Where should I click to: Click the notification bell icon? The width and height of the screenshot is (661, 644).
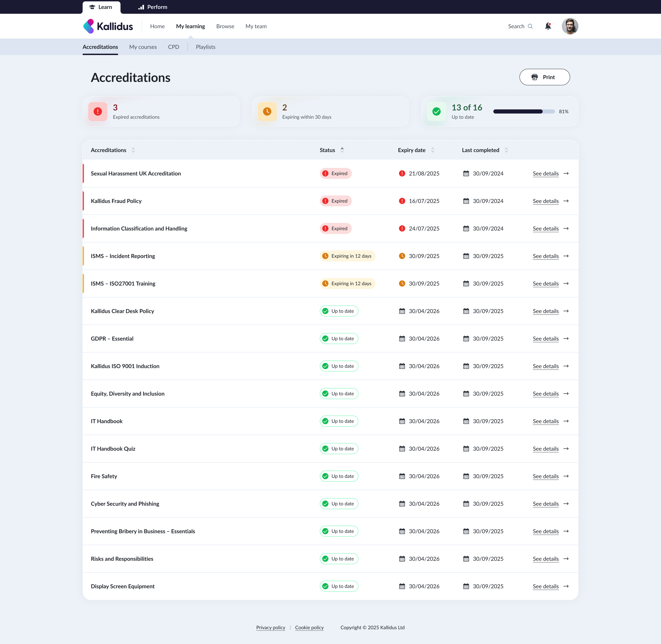548,26
